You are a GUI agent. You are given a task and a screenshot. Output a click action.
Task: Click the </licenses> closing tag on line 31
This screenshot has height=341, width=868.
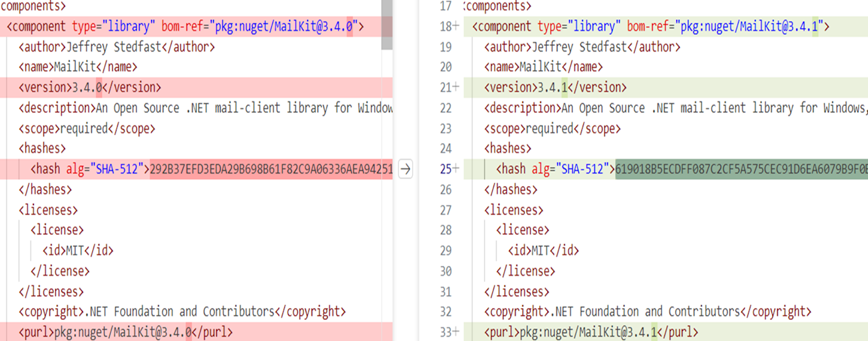point(516,291)
